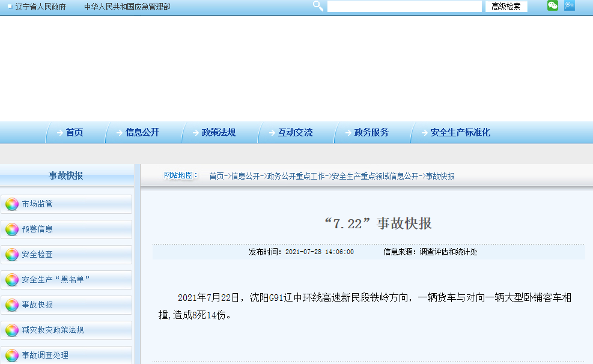
Task: Open 中华人民共和国应急管理部 header link
Action: pyautogui.click(x=127, y=7)
